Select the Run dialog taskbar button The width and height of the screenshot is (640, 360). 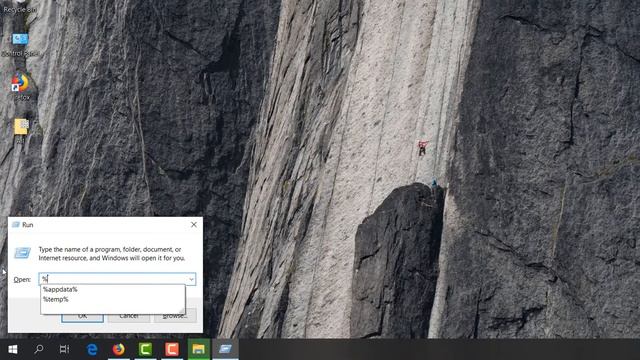point(225,349)
